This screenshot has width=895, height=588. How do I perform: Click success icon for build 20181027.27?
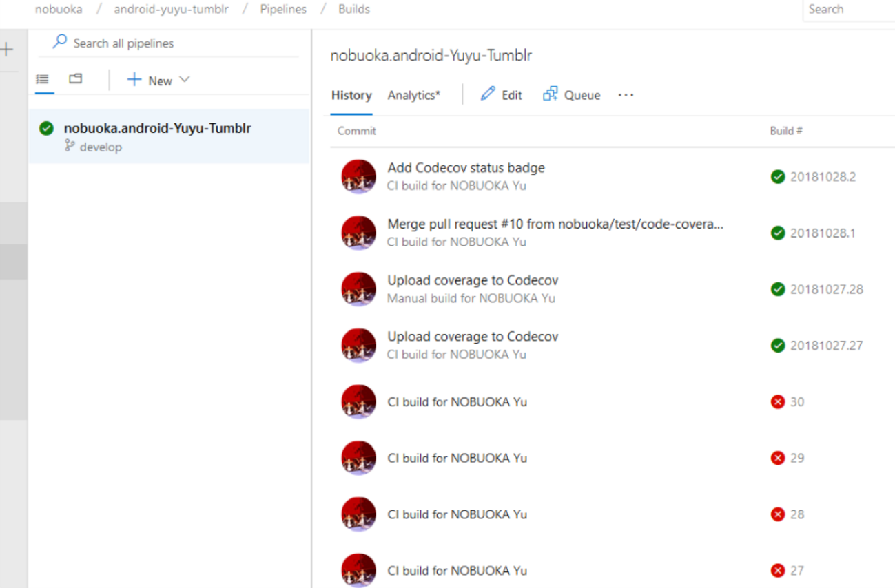[x=778, y=345]
